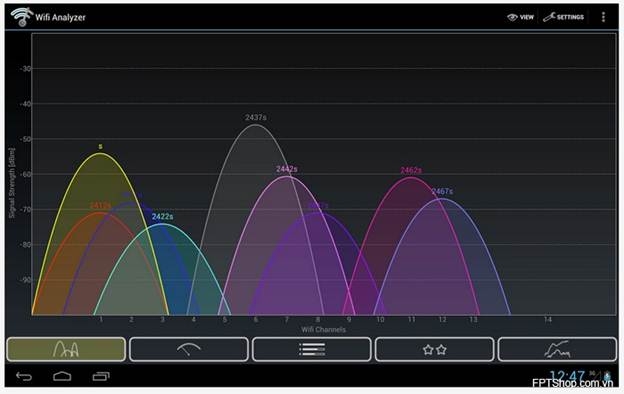Switch to the access point list tab
This screenshot has width=624, height=394.
point(312,349)
